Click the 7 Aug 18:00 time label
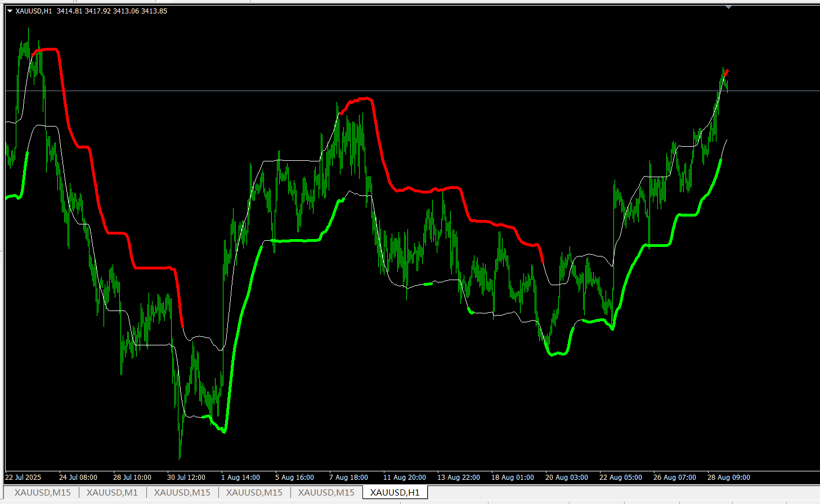The width and height of the screenshot is (820, 504). (x=348, y=478)
